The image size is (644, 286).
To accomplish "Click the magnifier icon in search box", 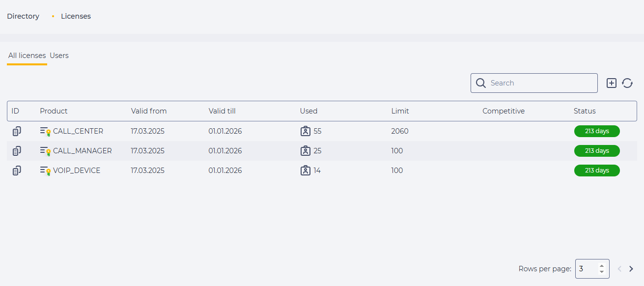I will click(x=481, y=83).
